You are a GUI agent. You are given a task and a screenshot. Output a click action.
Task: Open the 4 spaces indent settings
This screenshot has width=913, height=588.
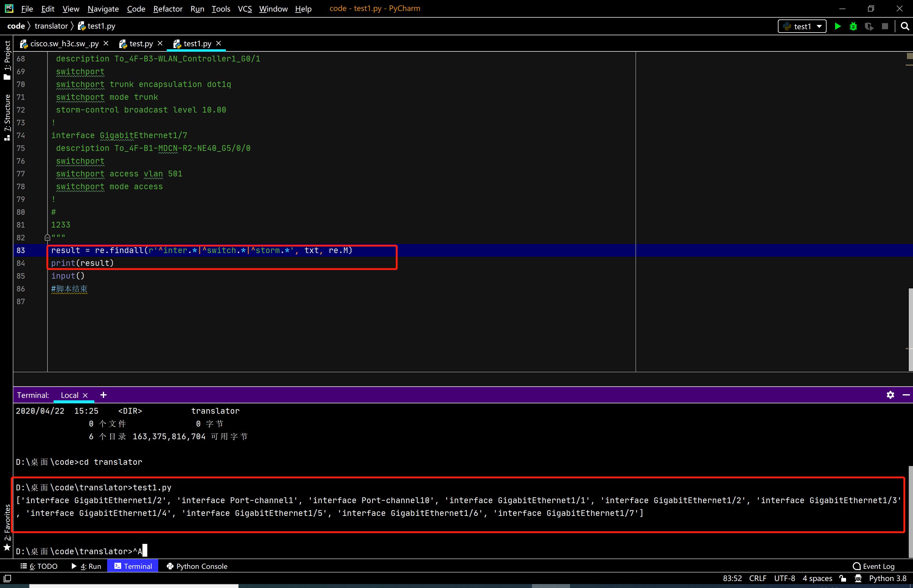[x=817, y=578]
